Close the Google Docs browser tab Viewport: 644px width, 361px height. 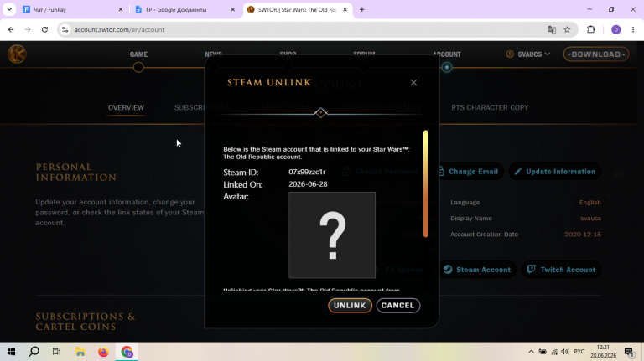click(233, 9)
